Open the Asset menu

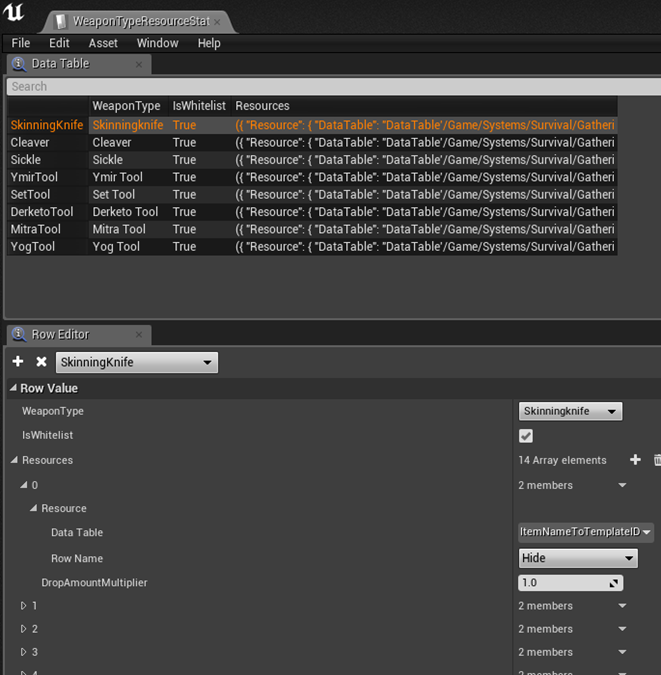(x=103, y=43)
